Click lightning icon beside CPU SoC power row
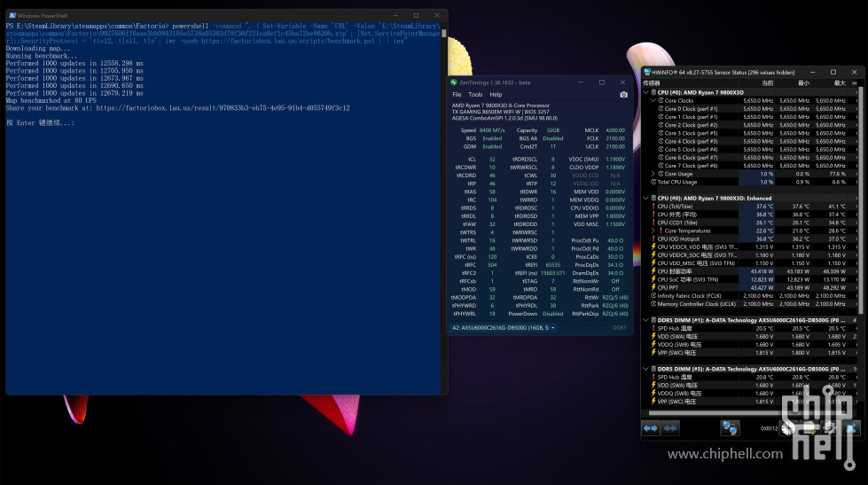The height and width of the screenshot is (485, 868). click(653, 279)
